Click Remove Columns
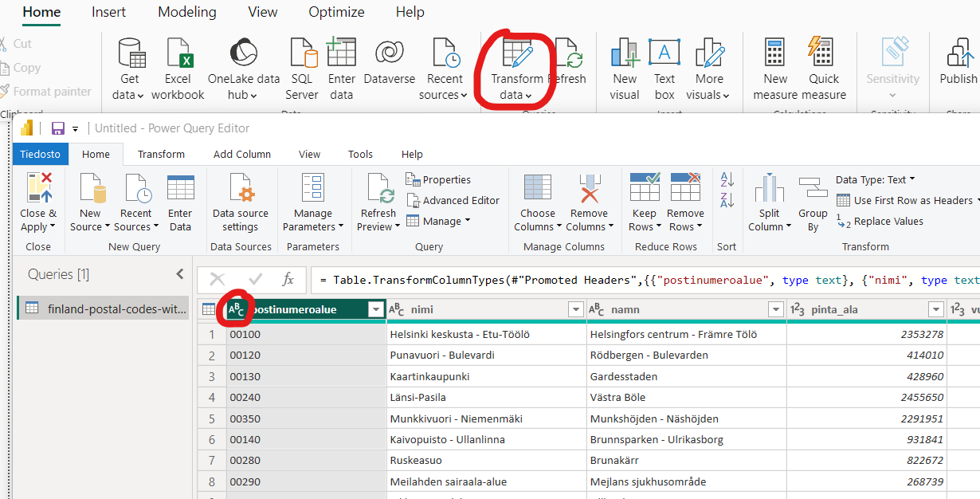The image size is (980, 499). (589, 202)
